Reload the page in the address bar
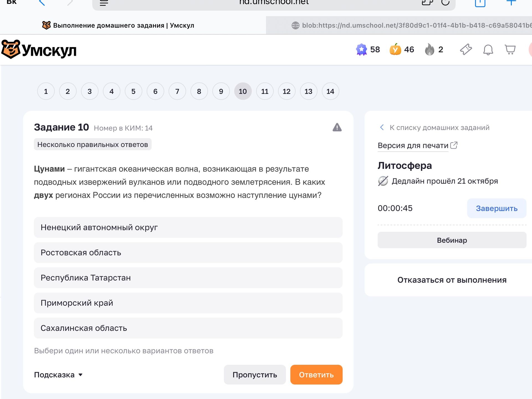Screen dimensions: 532x399 (x=445, y=2)
